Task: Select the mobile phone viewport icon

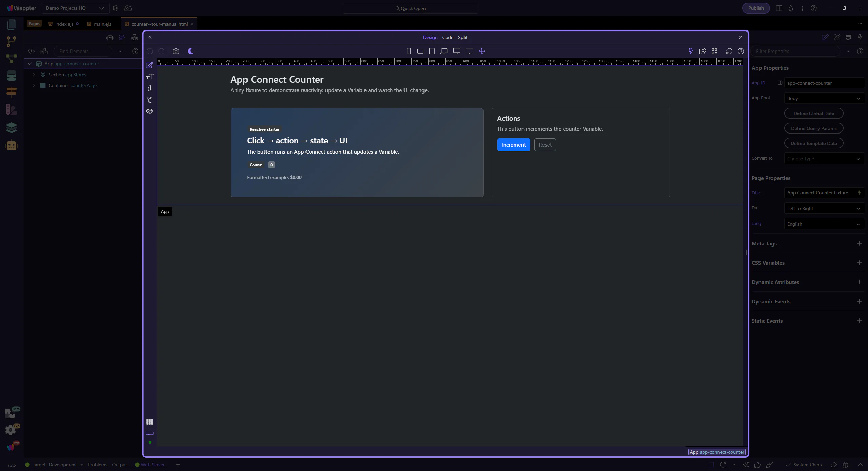Action: coord(409,51)
